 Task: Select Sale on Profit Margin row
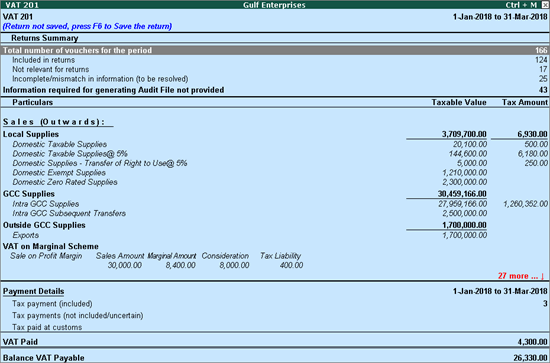(46, 256)
